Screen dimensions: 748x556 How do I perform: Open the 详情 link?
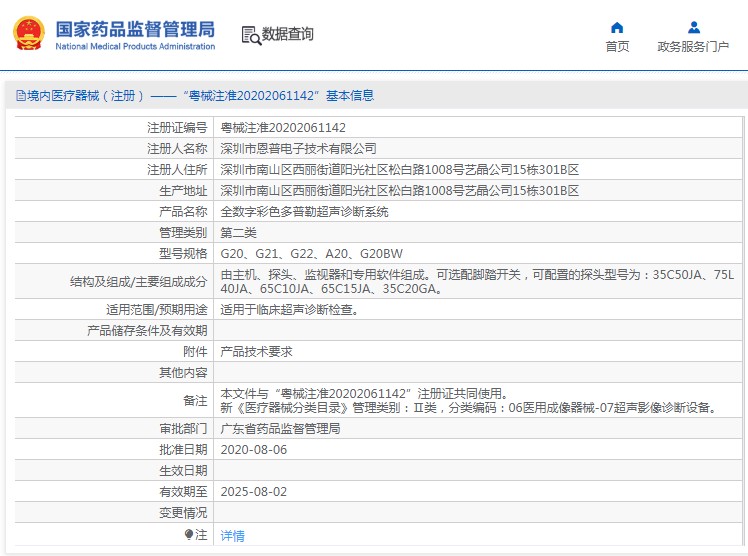click(232, 535)
